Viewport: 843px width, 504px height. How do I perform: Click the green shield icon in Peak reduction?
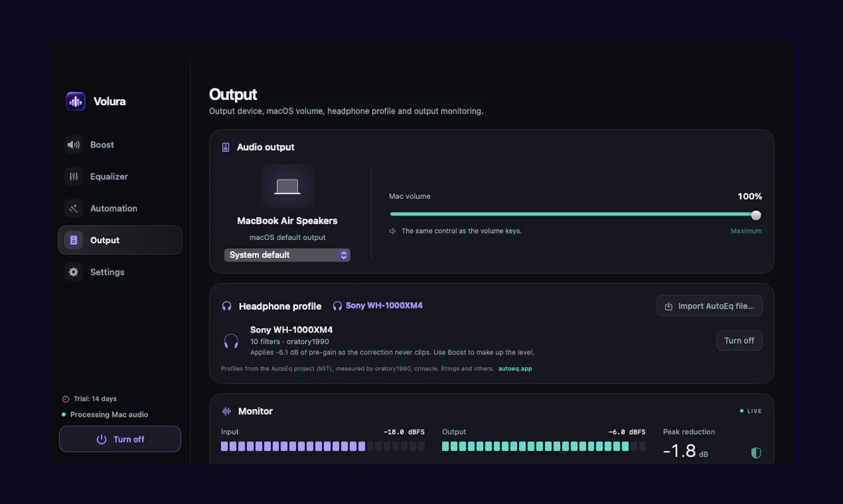coord(756,453)
